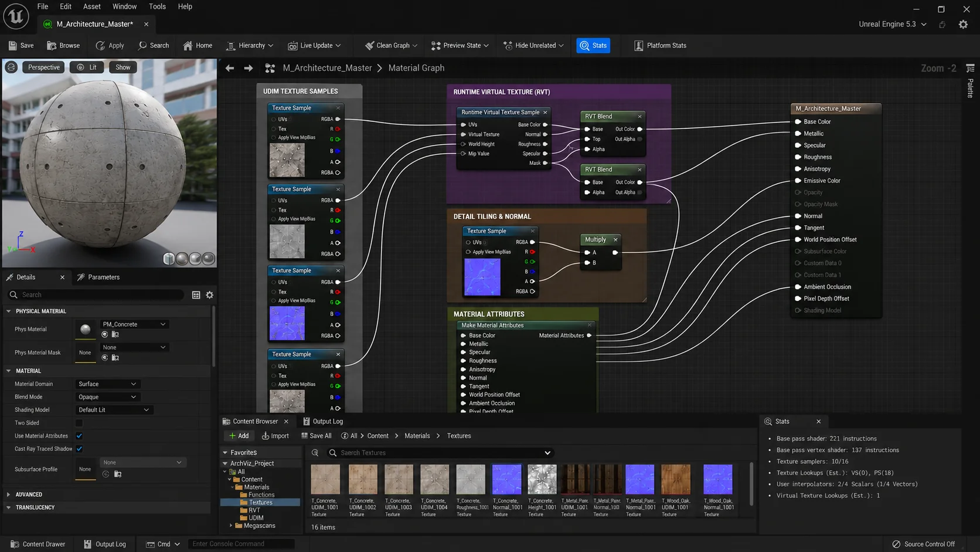Click Save All in Content Browser
This screenshot has width=980, height=552.
[x=316, y=436]
